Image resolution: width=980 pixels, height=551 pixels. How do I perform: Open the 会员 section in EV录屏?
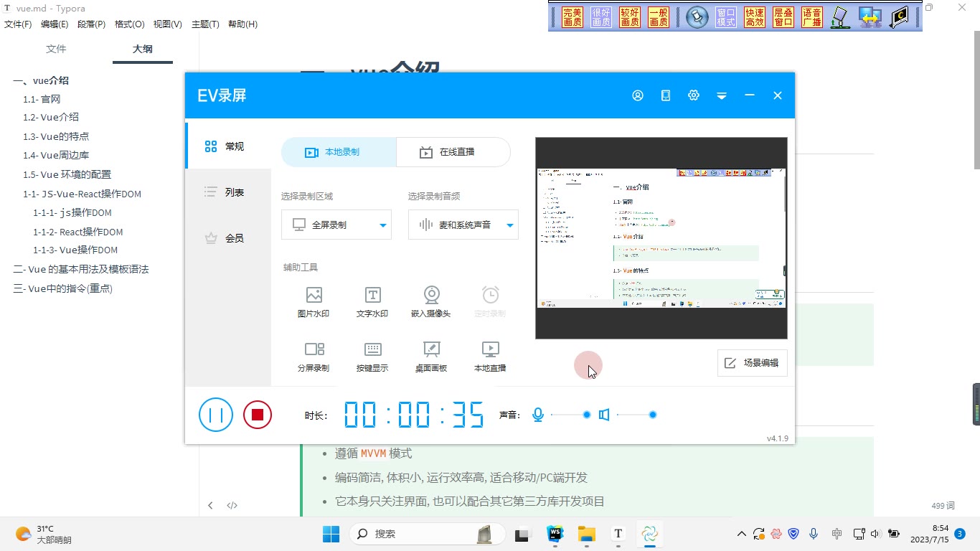(228, 238)
